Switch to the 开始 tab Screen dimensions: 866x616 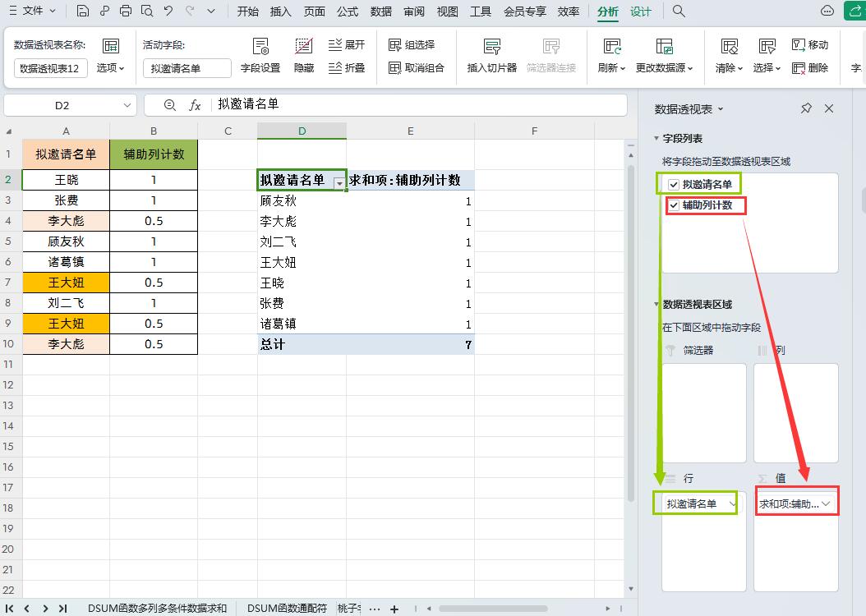(248, 11)
